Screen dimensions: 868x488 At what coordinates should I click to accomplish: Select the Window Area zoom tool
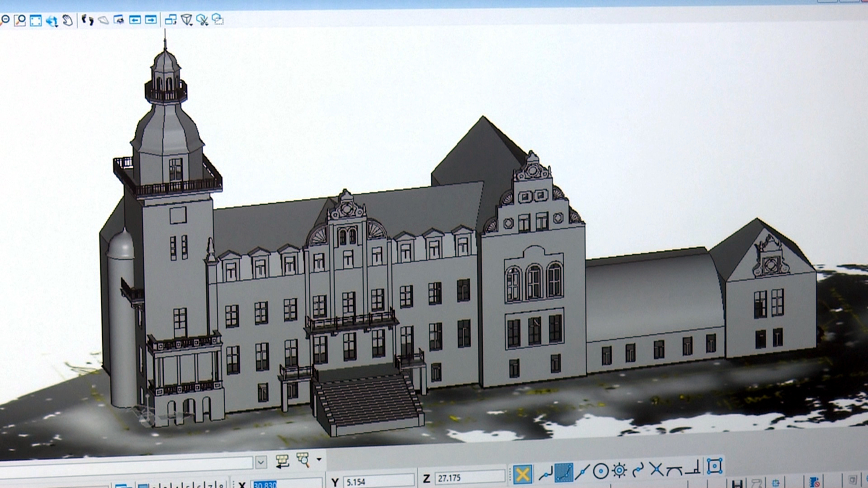pos(20,20)
